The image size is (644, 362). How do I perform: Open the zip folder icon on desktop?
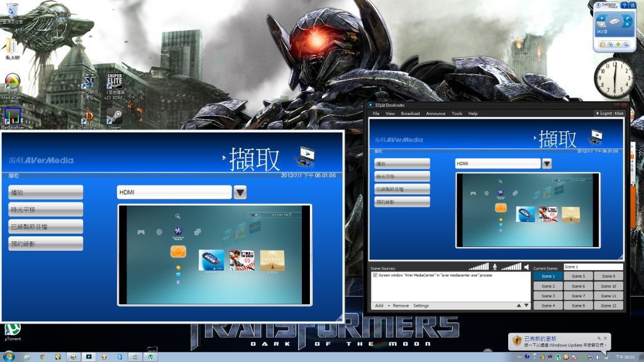coord(12,48)
